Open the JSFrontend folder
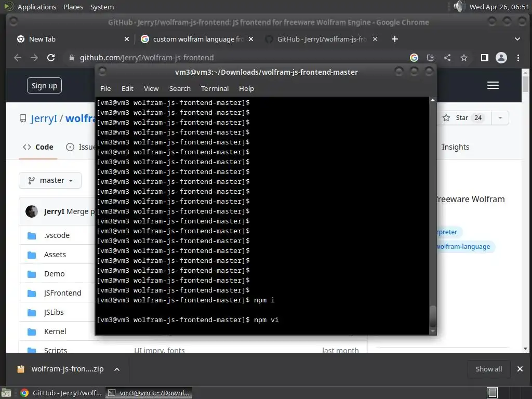This screenshot has width=532, height=399. [x=62, y=293]
